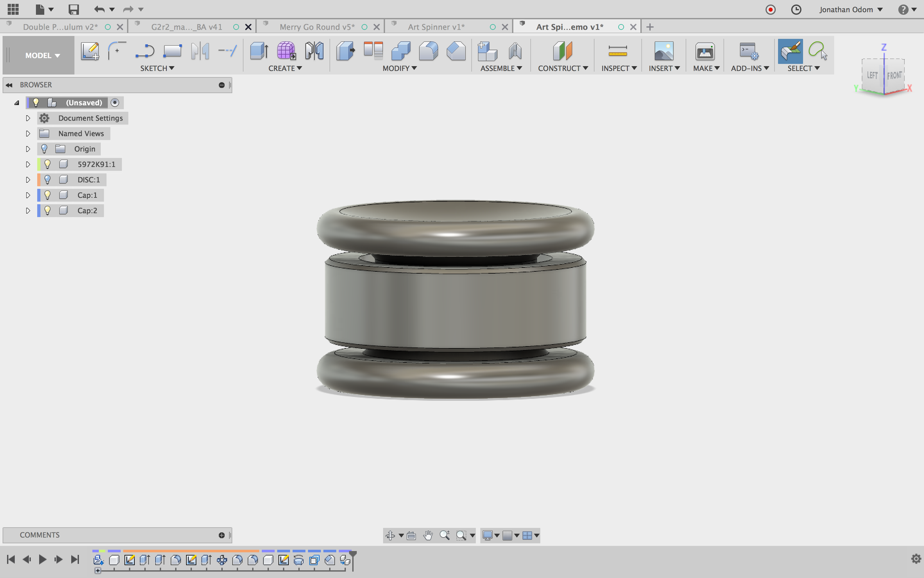Click the Press Pull modify icon

point(345,51)
